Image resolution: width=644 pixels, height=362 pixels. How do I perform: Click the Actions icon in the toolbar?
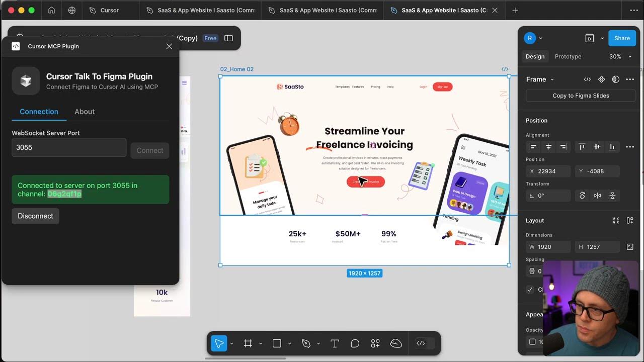pos(375,343)
